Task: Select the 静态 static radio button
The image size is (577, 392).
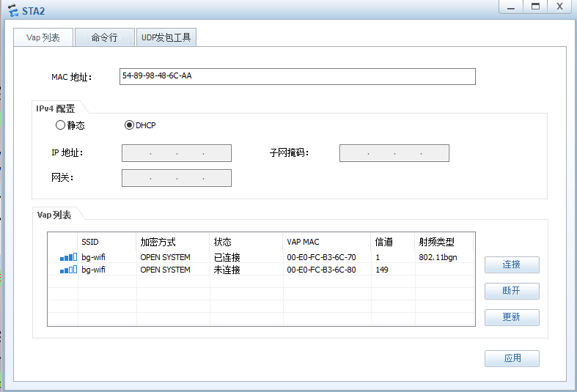Action: [x=60, y=125]
